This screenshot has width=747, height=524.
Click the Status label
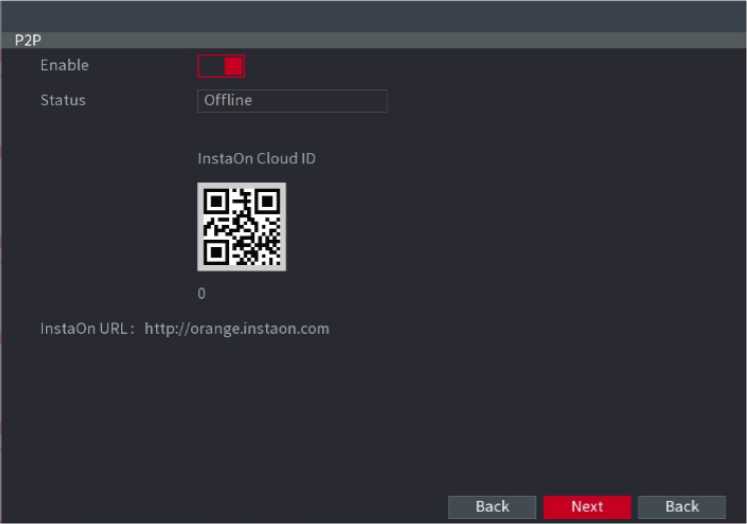[x=63, y=100]
